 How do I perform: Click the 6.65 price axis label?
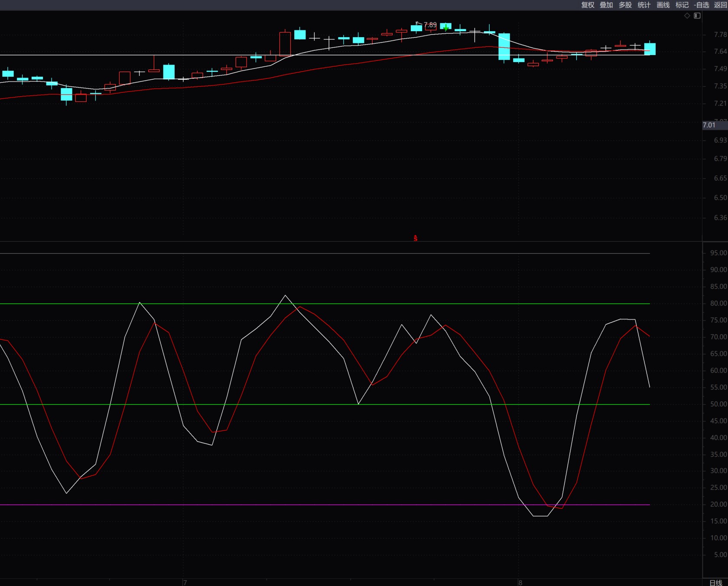[720, 178]
